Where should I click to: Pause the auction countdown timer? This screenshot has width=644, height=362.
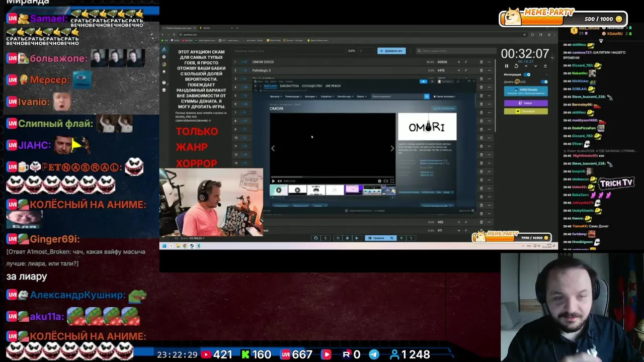[x=507, y=66]
